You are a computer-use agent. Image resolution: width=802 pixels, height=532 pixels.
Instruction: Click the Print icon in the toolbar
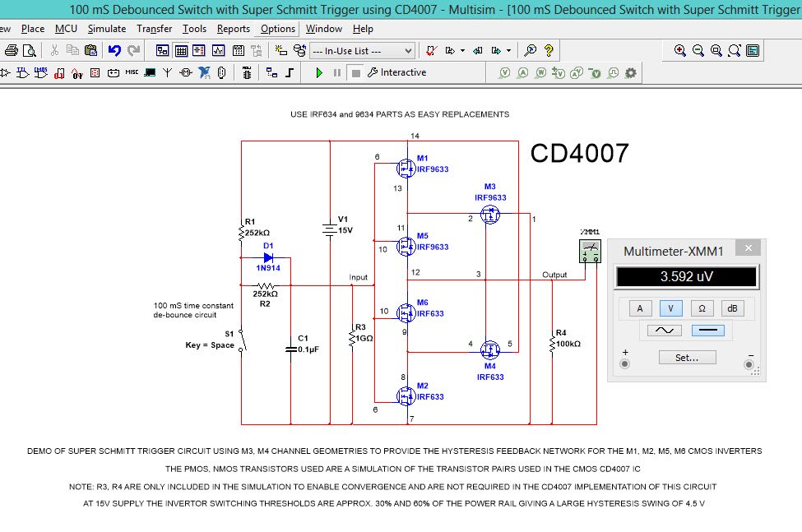[x=12, y=51]
